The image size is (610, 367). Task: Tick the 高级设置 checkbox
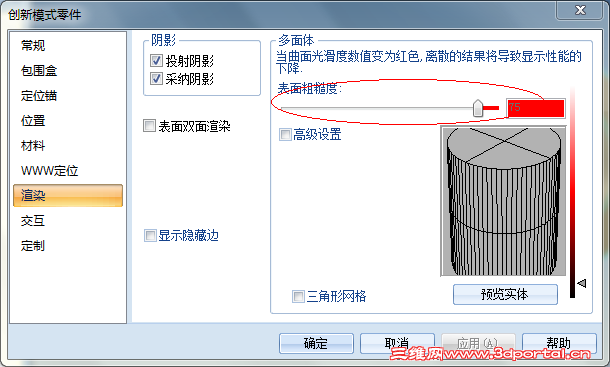(x=285, y=135)
